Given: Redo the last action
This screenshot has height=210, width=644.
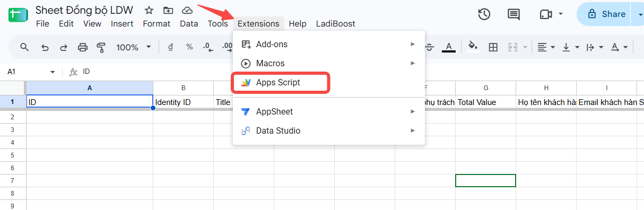Looking at the screenshot, I should click(x=64, y=47).
